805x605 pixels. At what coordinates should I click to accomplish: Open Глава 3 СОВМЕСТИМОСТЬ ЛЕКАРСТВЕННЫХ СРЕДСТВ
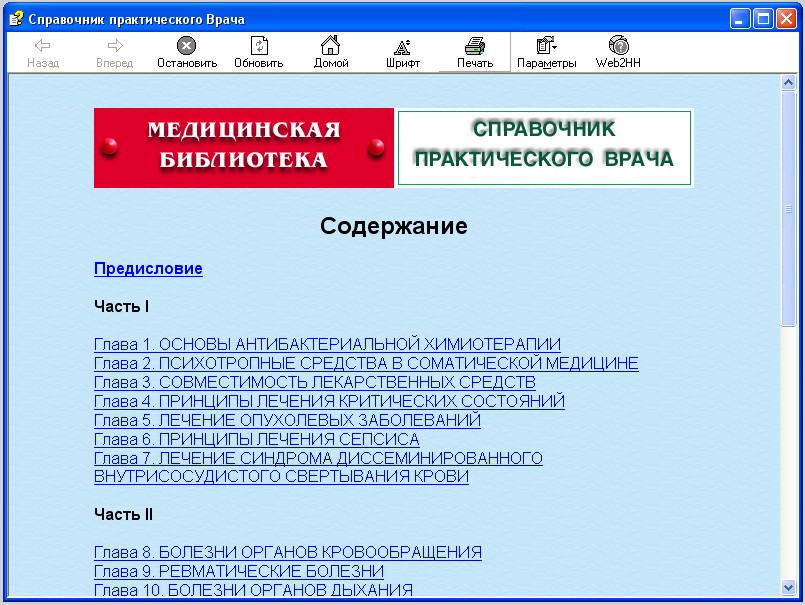point(315,382)
